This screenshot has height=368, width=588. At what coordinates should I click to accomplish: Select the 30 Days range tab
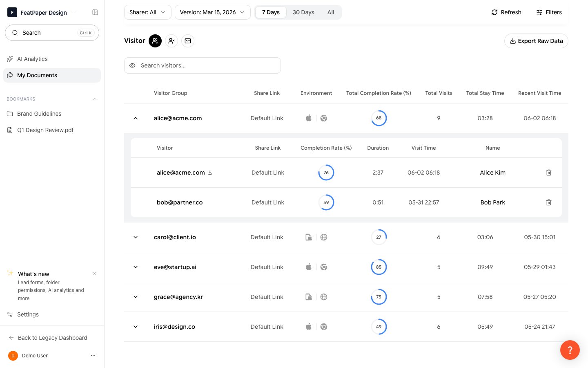pyautogui.click(x=303, y=12)
